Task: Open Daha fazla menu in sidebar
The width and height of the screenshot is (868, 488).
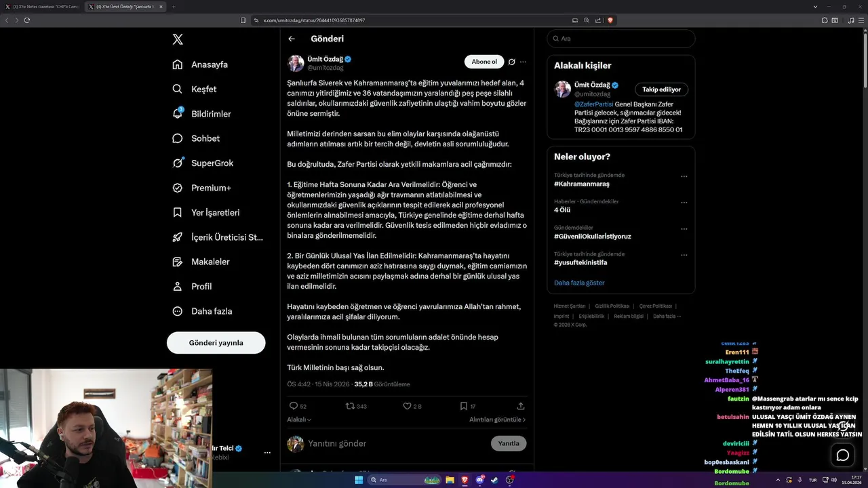Action: point(202,311)
